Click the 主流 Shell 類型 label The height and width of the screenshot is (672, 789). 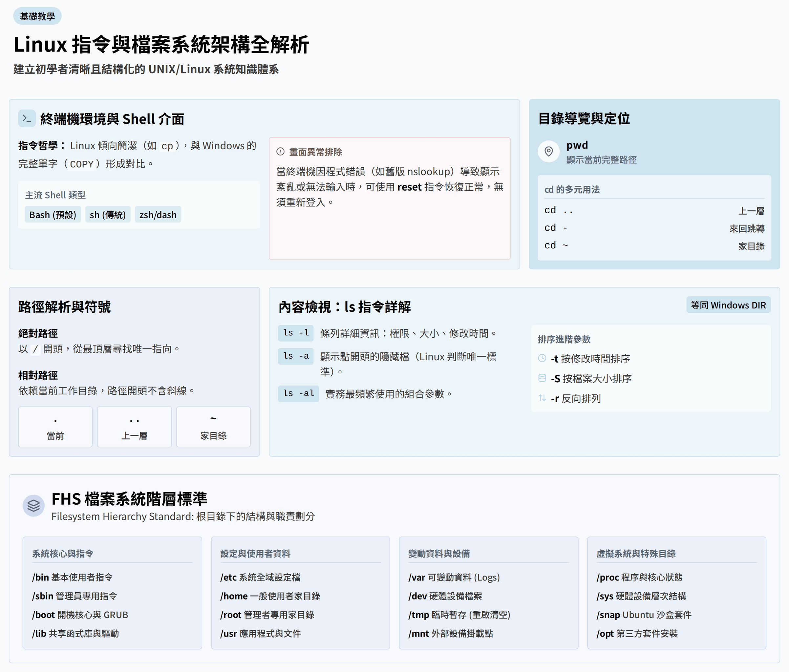[x=55, y=195]
